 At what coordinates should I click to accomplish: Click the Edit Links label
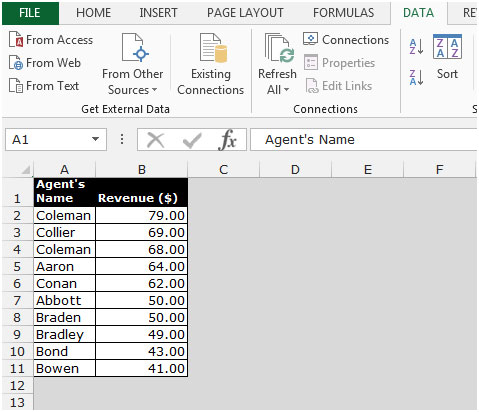coord(347,86)
